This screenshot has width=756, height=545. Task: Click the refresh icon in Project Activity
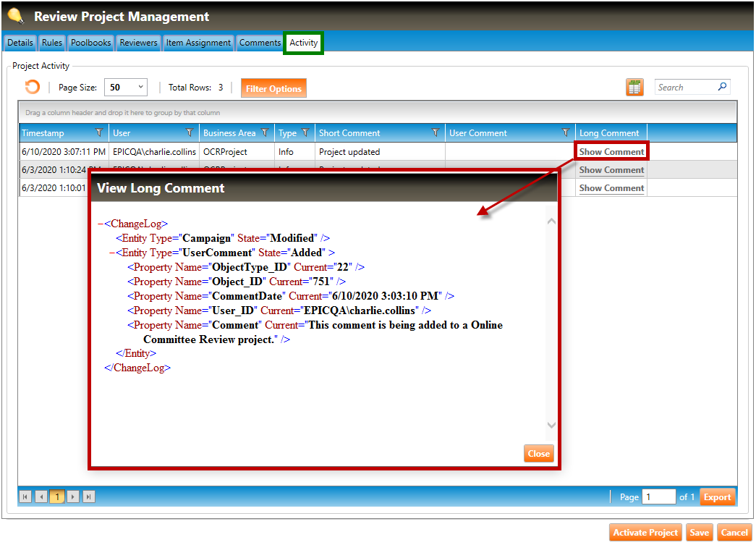pyautogui.click(x=32, y=88)
